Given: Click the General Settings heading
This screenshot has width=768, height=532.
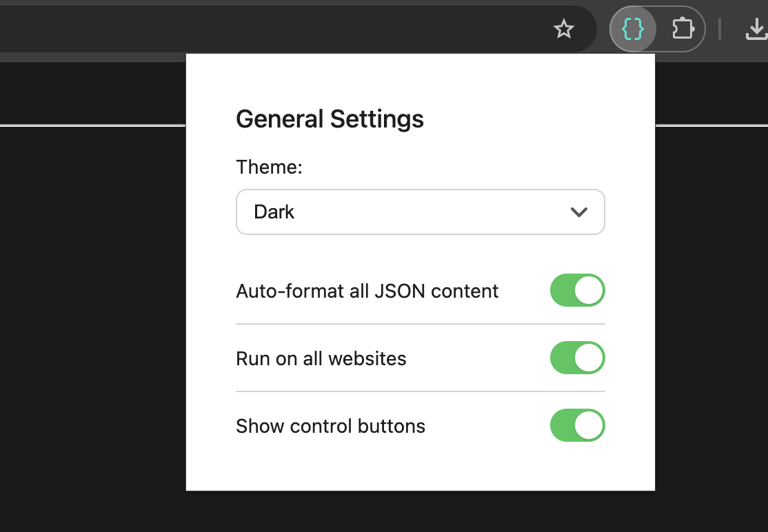Looking at the screenshot, I should pyautogui.click(x=330, y=119).
